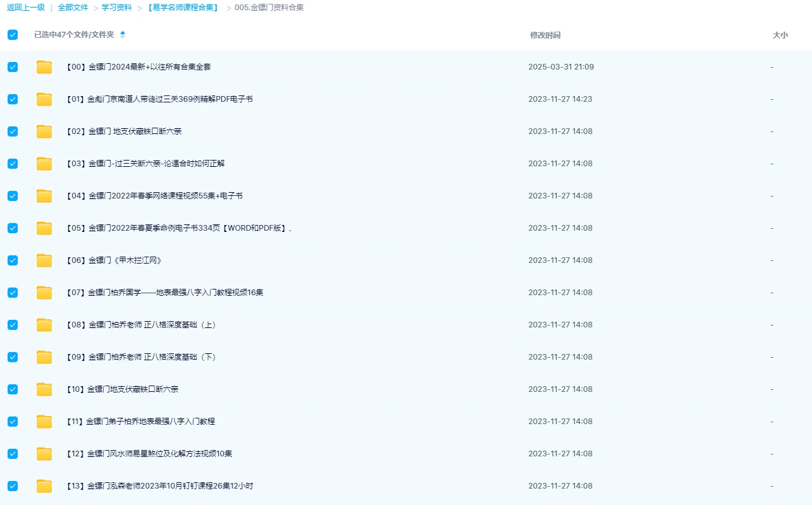The image size is (812, 505).
Task: Open 【04】金镖门2022年春季网络课程视频55集+电子书 folder name
Action: 154,196
